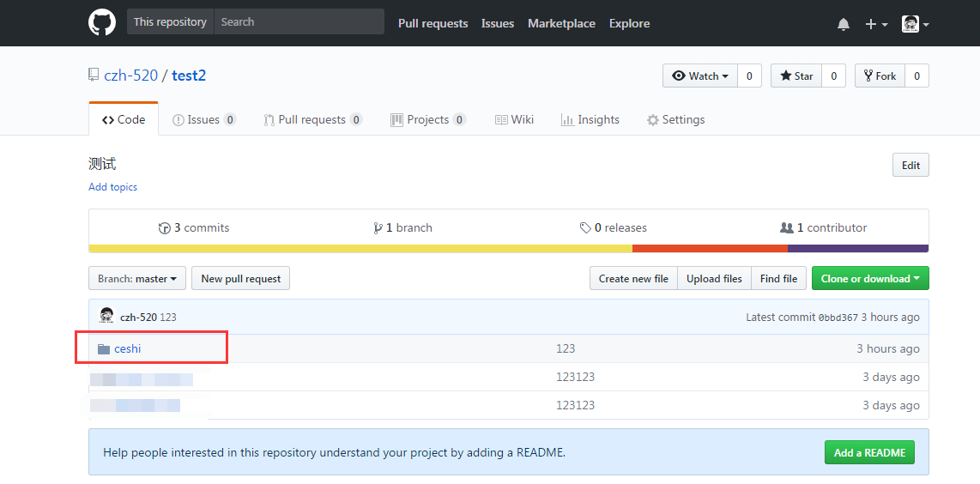Image resolution: width=980 pixels, height=484 pixels.
Task: Expand the Branch: master selector
Action: [137, 279]
